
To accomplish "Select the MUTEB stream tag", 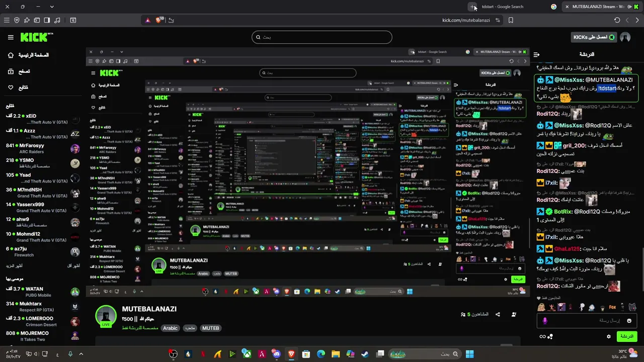I will (x=210, y=328).
